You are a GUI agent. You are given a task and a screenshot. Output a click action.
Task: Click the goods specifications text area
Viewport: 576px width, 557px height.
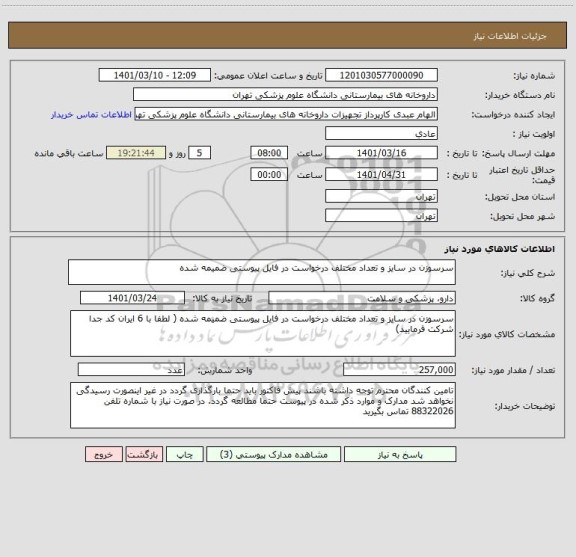[x=263, y=334]
